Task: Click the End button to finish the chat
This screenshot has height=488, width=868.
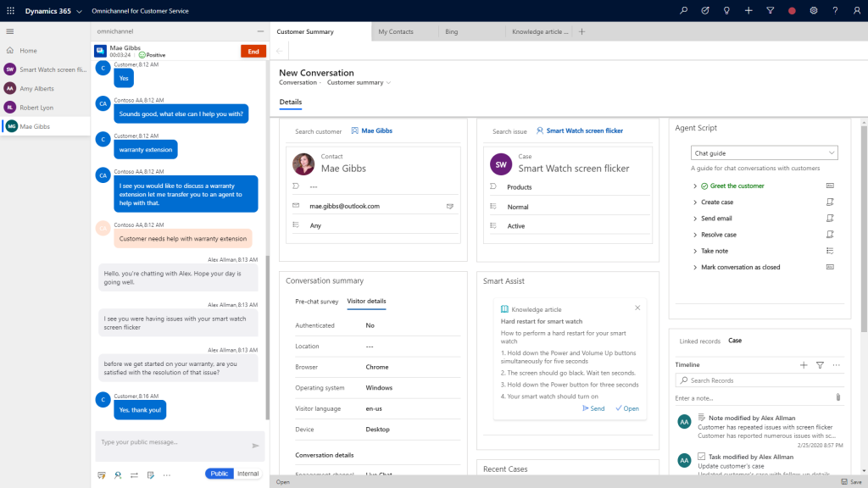Action: (x=253, y=51)
